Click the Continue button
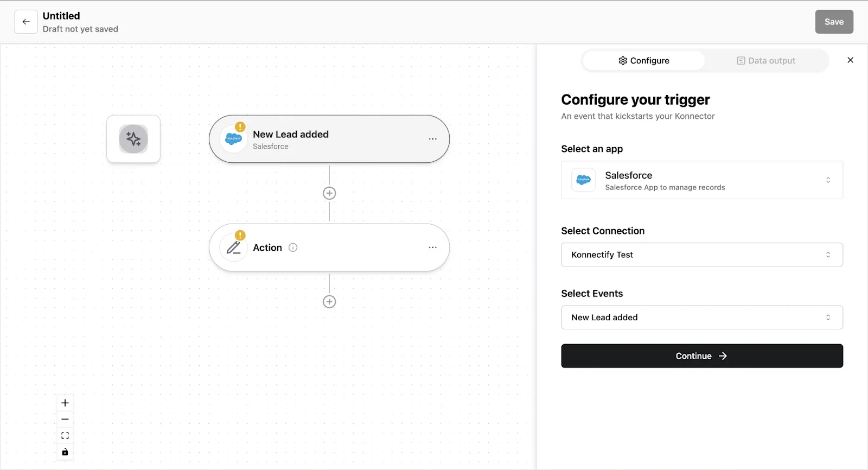868x470 pixels. click(x=702, y=356)
